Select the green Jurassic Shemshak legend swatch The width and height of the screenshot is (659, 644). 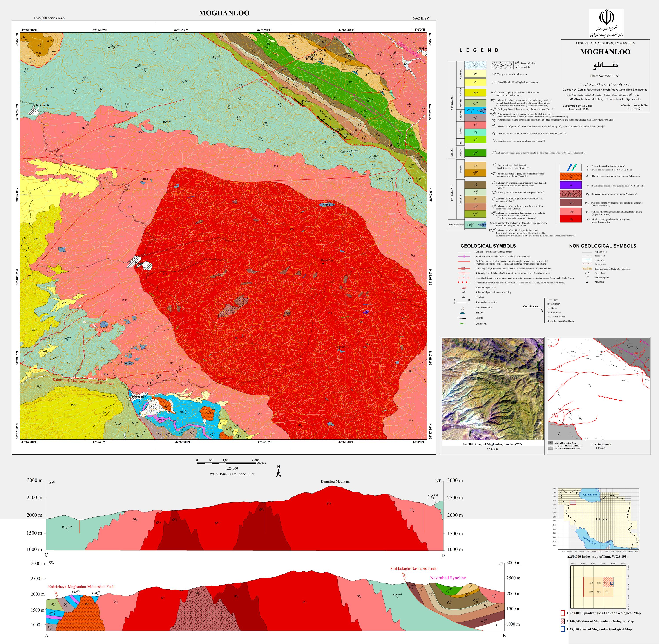pyautogui.click(x=475, y=153)
